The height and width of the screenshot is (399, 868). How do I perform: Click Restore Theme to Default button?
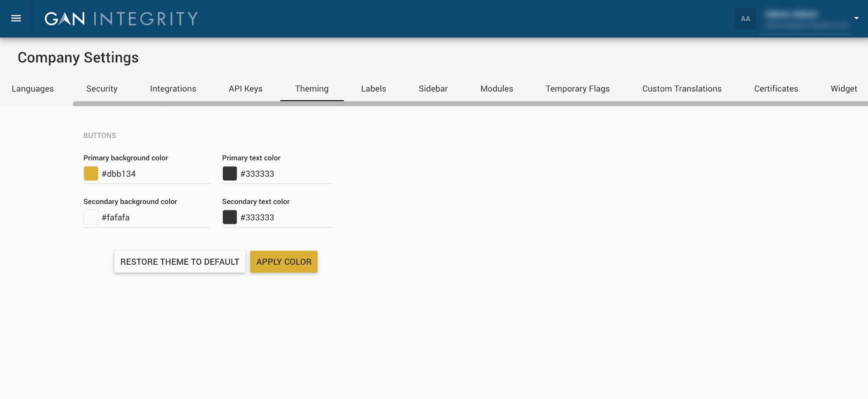point(180,262)
